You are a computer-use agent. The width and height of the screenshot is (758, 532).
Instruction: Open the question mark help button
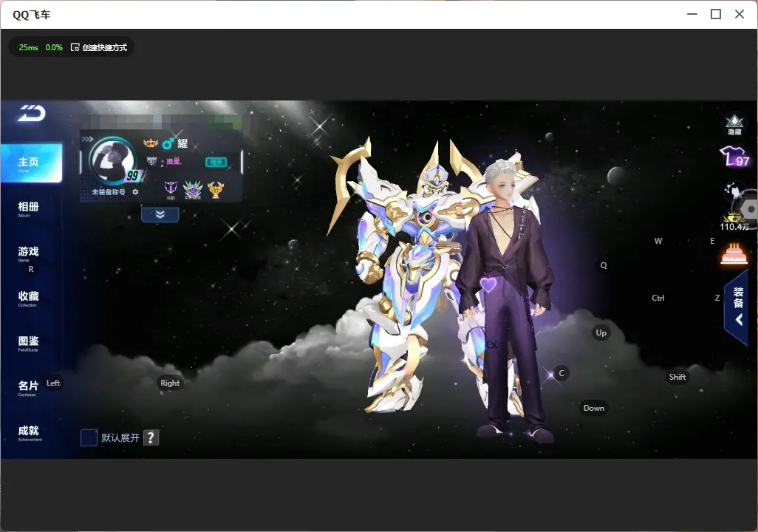point(151,437)
